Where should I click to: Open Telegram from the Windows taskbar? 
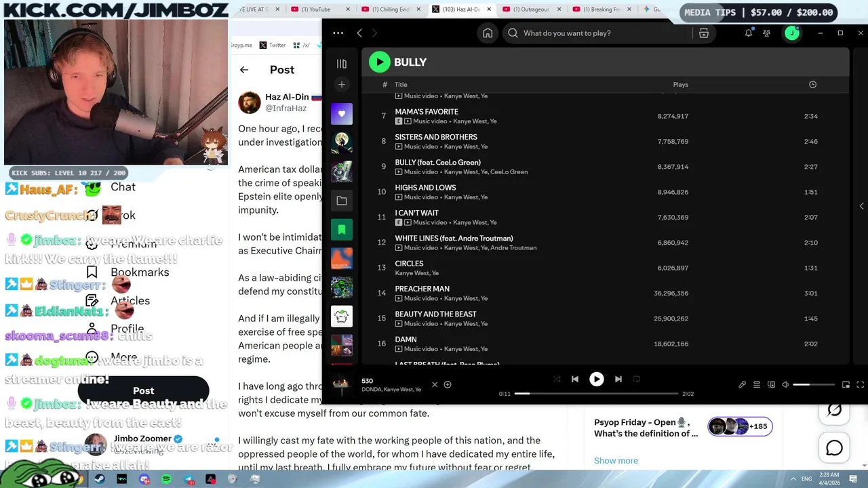[189, 479]
